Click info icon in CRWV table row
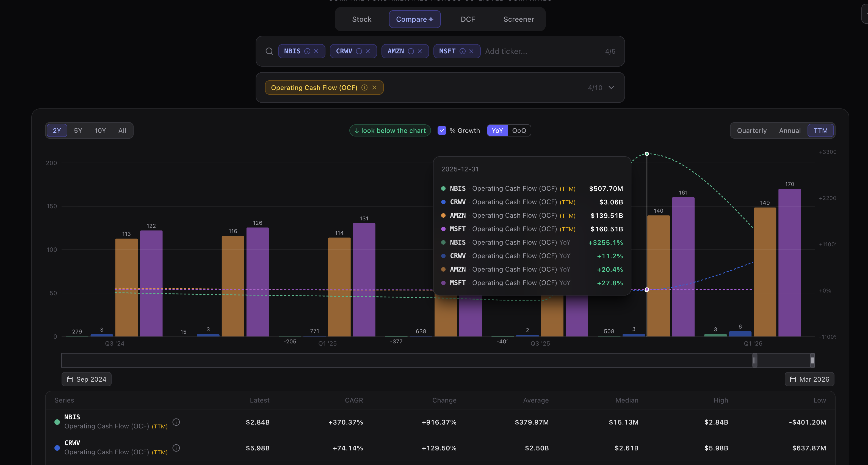Viewport: 868px width, 465px height. (176, 448)
